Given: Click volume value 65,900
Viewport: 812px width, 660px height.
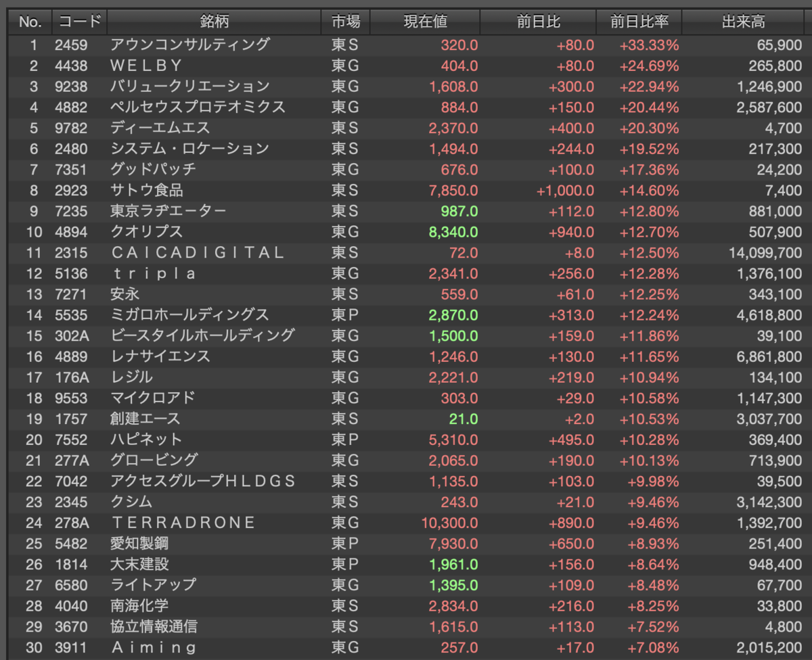Looking at the screenshot, I should point(780,45).
